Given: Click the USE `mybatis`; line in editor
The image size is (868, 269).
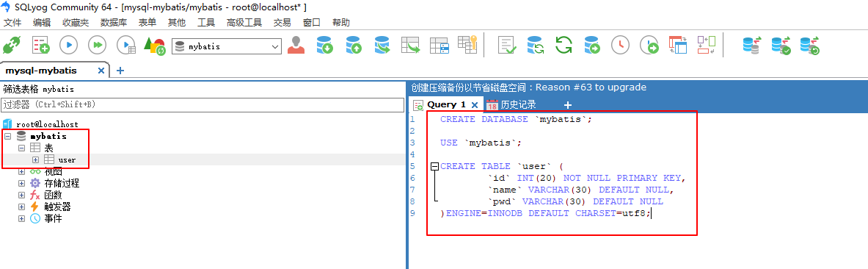Looking at the screenshot, I should coord(481,143).
